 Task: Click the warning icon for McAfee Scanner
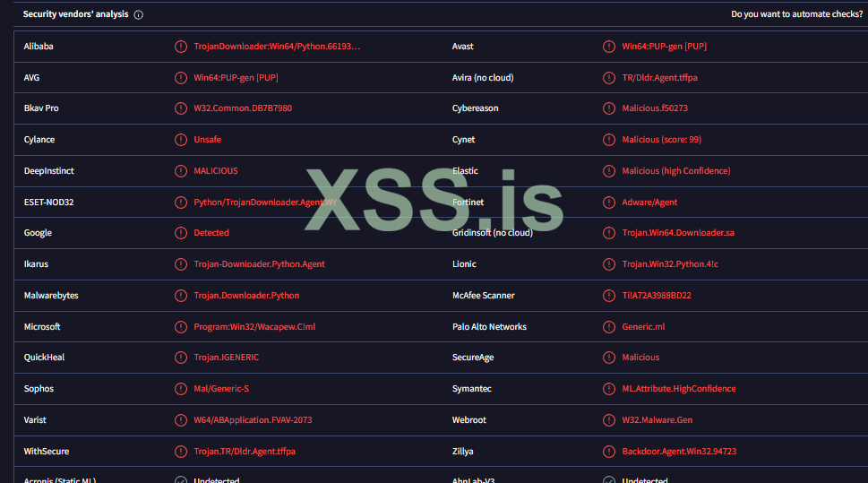tap(609, 296)
